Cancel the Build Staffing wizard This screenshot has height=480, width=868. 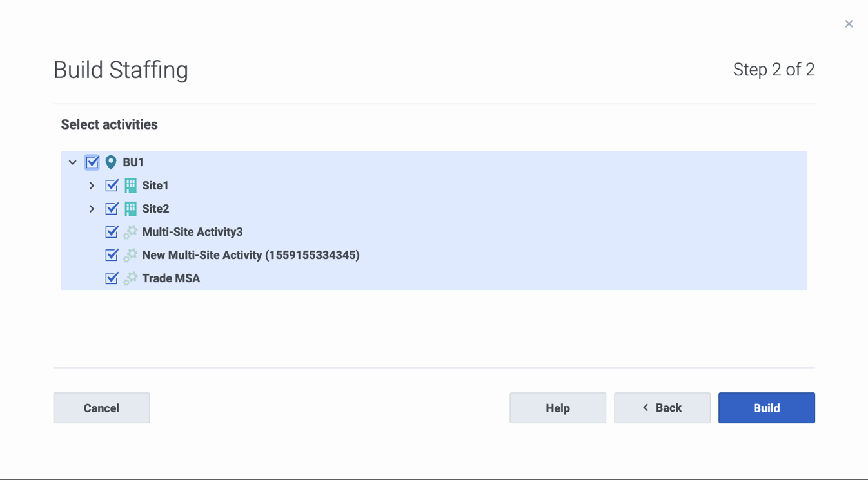pyautogui.click(x=101, y=408)
